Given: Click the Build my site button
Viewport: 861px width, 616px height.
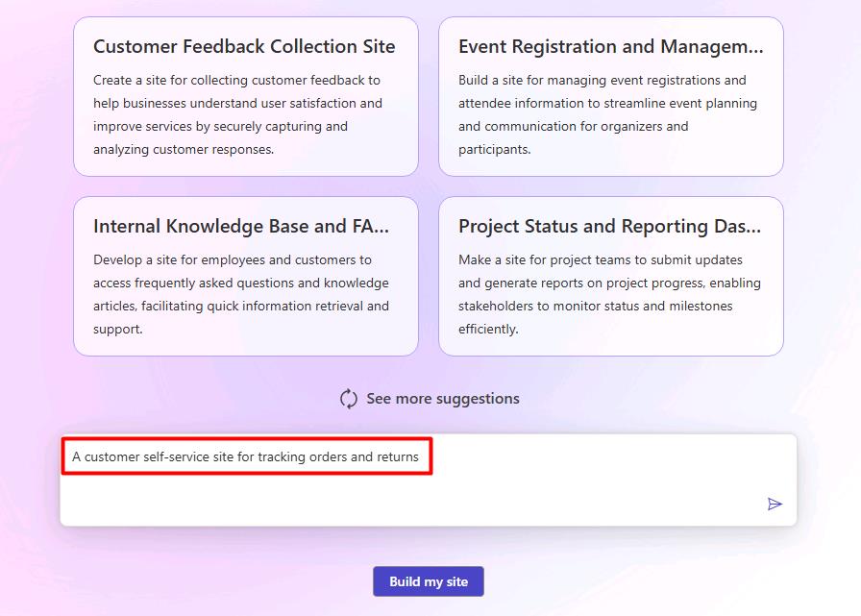Looking at the screenshot, I should [x=429, y=581].
